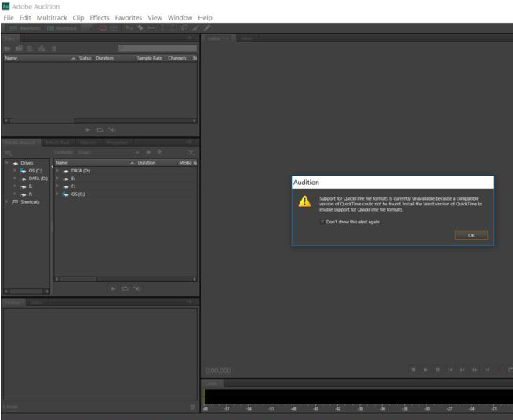Click the trash icon in Files panel toolbar
Viewport: 513px width, 420px height.
tap(54, 49)
